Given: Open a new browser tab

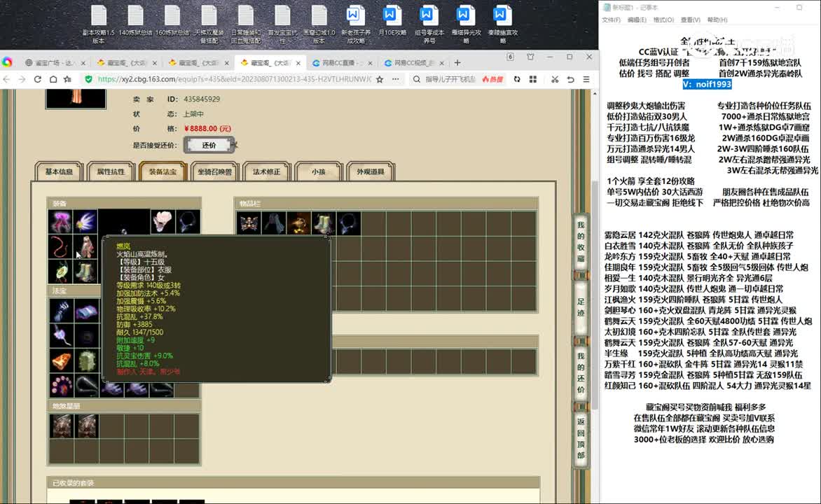Looking at the screenshot, I should pos(457,63).
